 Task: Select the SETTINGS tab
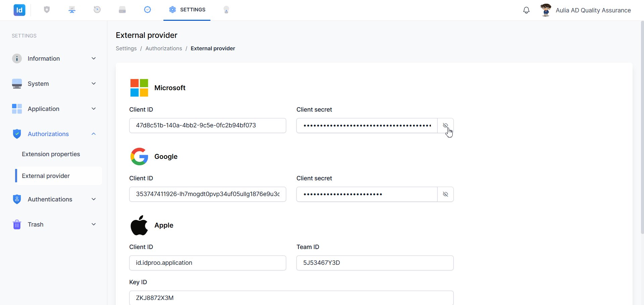(187, 10)
